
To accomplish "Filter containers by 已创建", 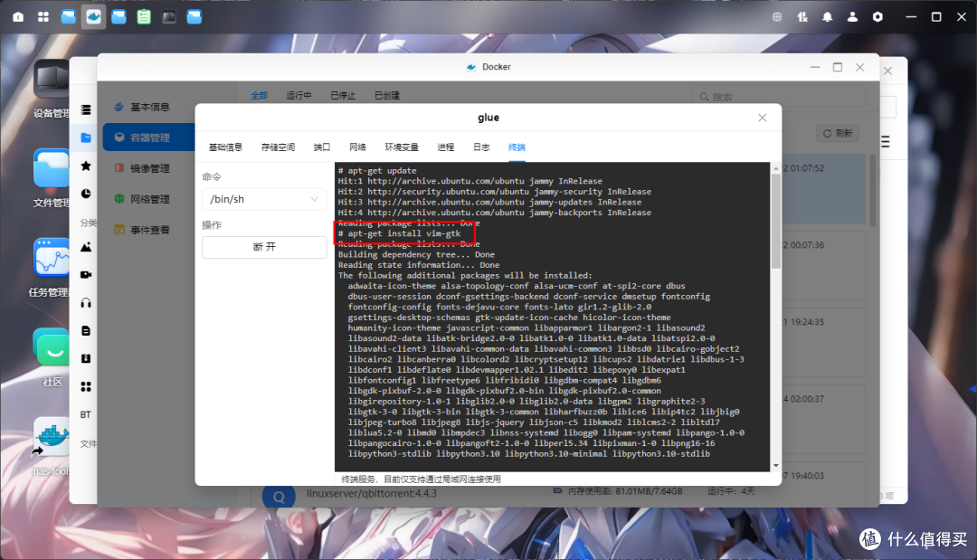I will pos(387,96).
